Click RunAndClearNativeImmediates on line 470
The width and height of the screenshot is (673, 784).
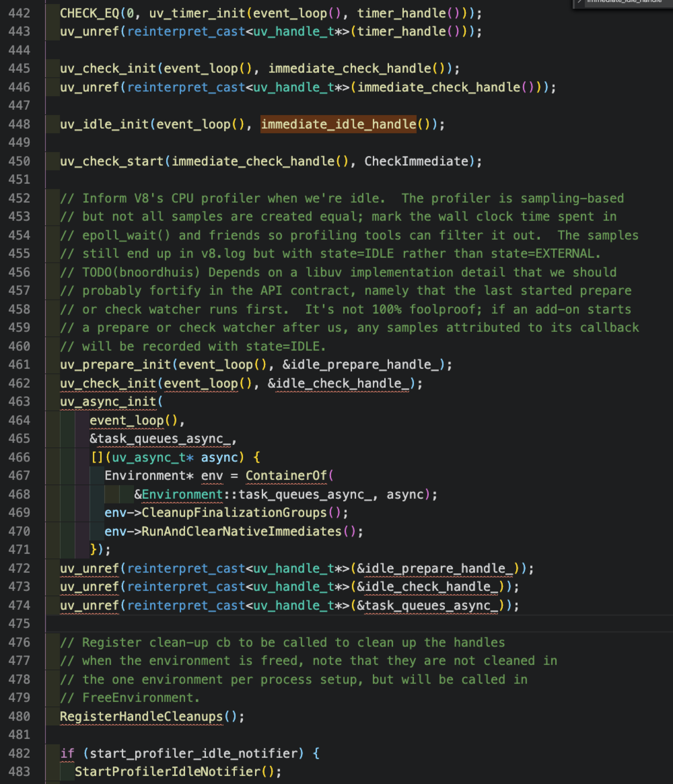click(x=241, y=532)
